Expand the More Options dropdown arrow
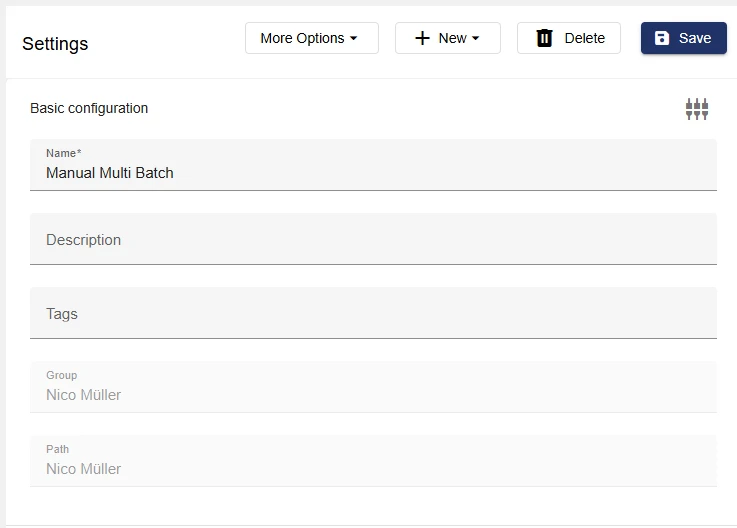The height and width of the screenshot is (528, 737). tap(354, 39)
